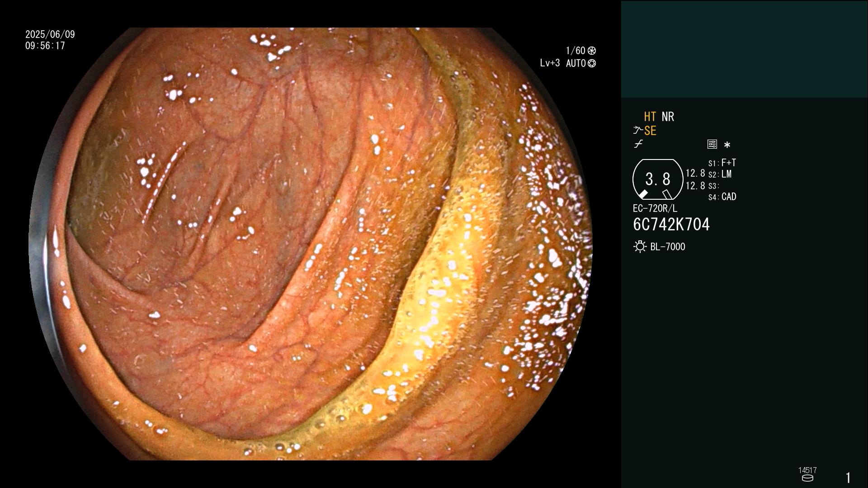Click the AUTO iris mode label
The image size is (868, 488).
pos(576,63)
